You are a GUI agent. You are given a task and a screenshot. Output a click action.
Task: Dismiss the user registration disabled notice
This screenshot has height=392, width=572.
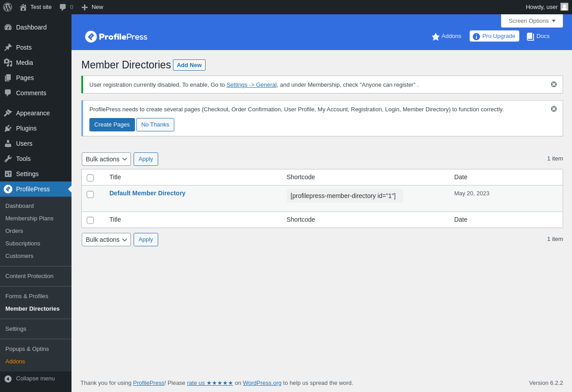(554, 84)
